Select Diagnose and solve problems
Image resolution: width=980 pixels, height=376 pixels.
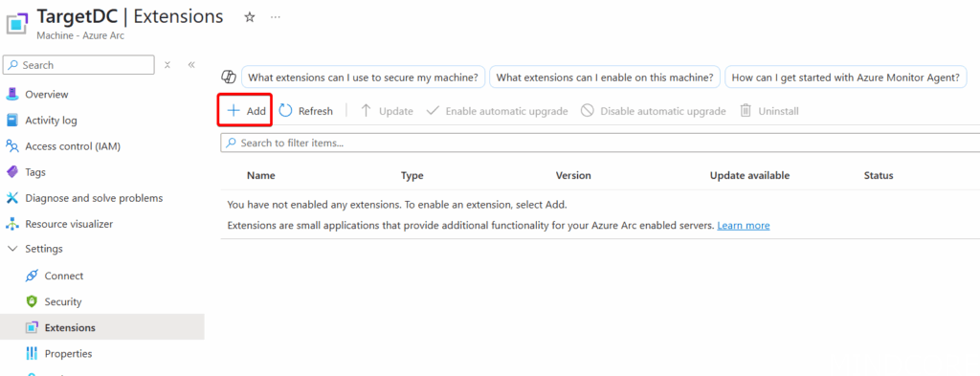(x=94, y=198)
